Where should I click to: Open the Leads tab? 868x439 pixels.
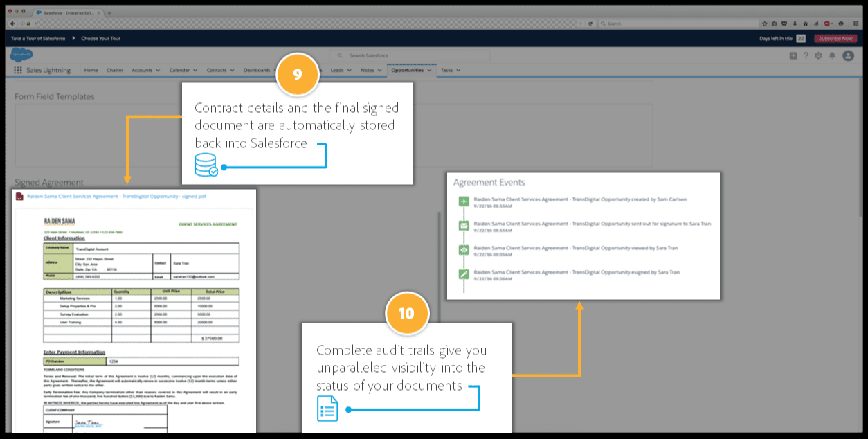coord(337,70)
